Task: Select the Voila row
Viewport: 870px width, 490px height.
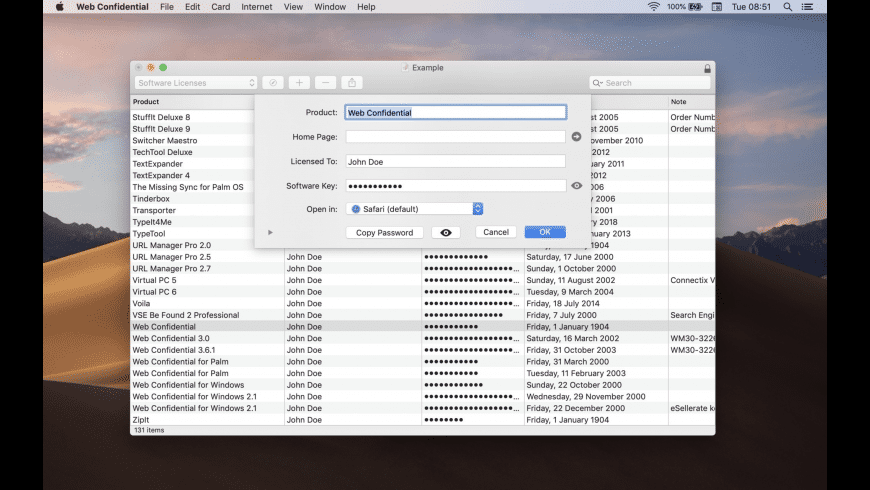Action: tap(423, 304)
